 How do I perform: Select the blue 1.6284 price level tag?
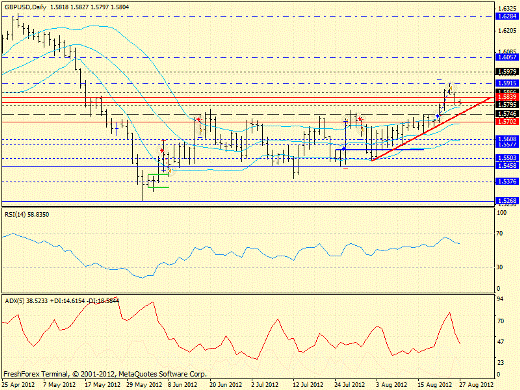click(507, 16)
